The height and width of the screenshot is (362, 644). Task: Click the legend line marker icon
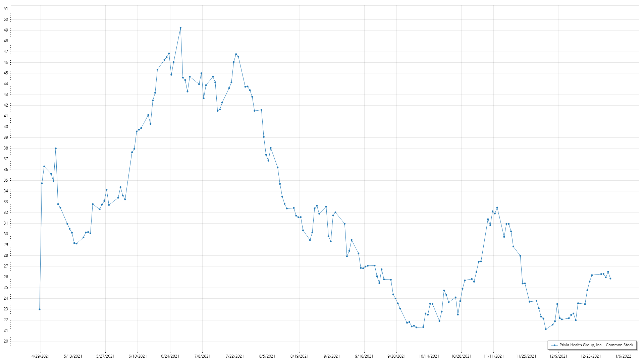pyautogui.click(x=554, y=345)
